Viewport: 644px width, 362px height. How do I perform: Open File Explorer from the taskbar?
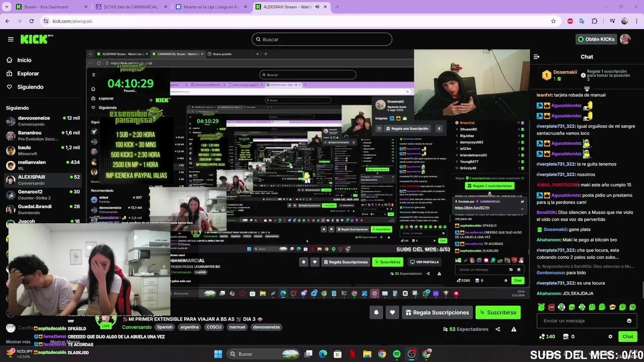pyautogui.click(x=367, y=354)
